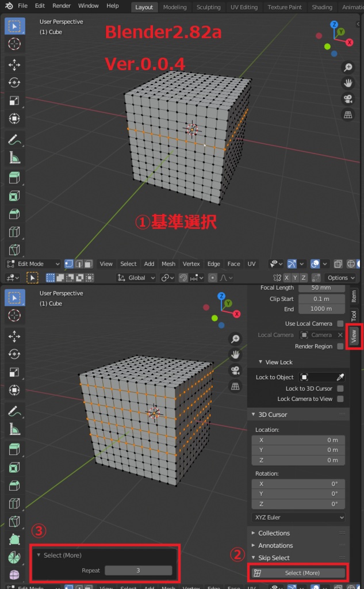Select the Measure tool in top viewport toolbar
Image resolution: width=364 pixels, height=589 pixels.
[14, 158]
